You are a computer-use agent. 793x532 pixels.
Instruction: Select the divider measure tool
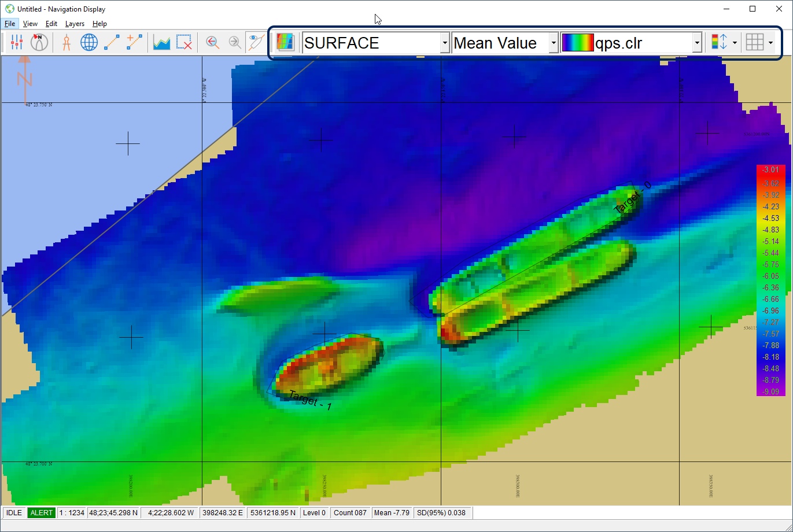click(x=67, y=42)
